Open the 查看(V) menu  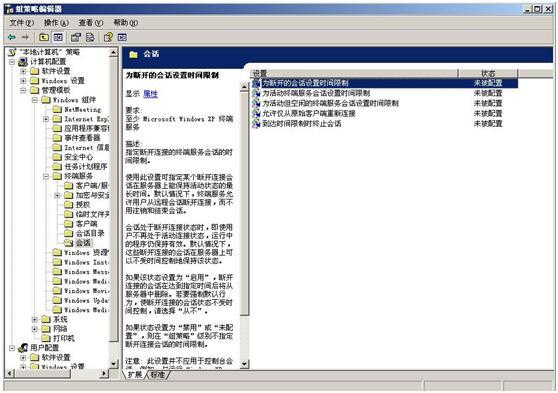click(90, 23)
